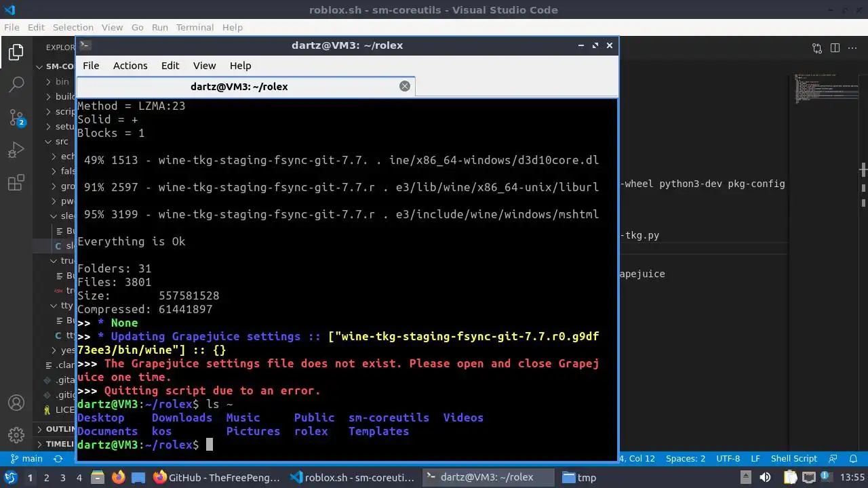Open the Run and Debug view
868x488 pixels.
click(16, 150)
